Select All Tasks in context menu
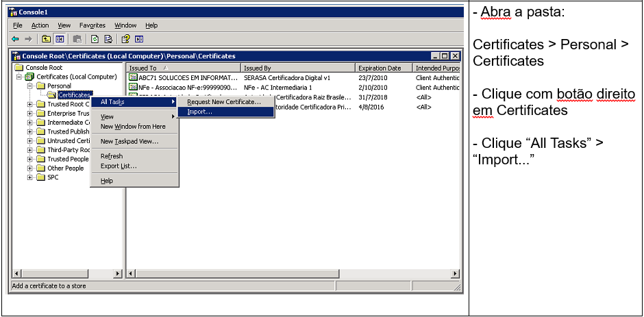Image resolution: width=644 pixels, height=317 pixels. pos(134,102)
